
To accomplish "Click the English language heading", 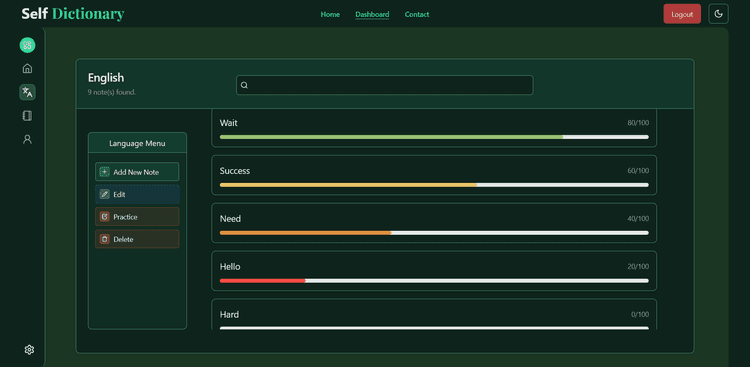I will [x=106, y=78].
